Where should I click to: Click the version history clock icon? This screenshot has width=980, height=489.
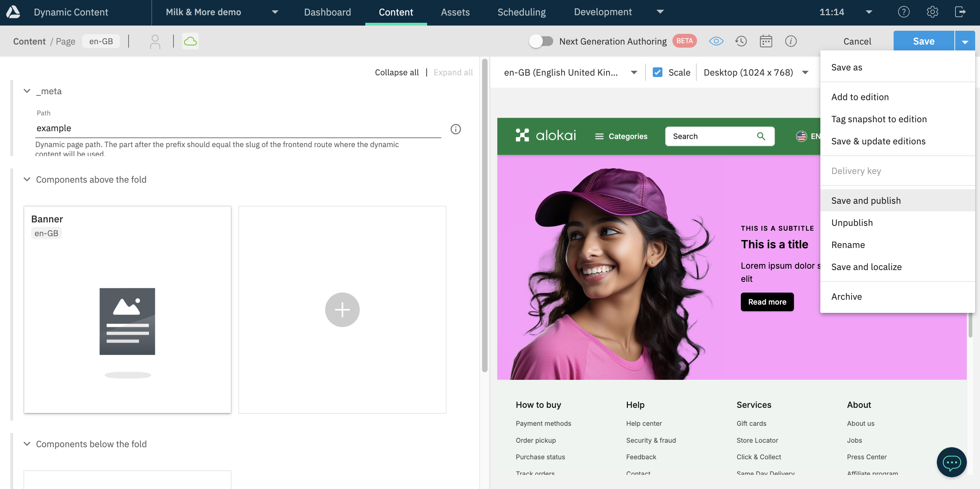[740, 41]
